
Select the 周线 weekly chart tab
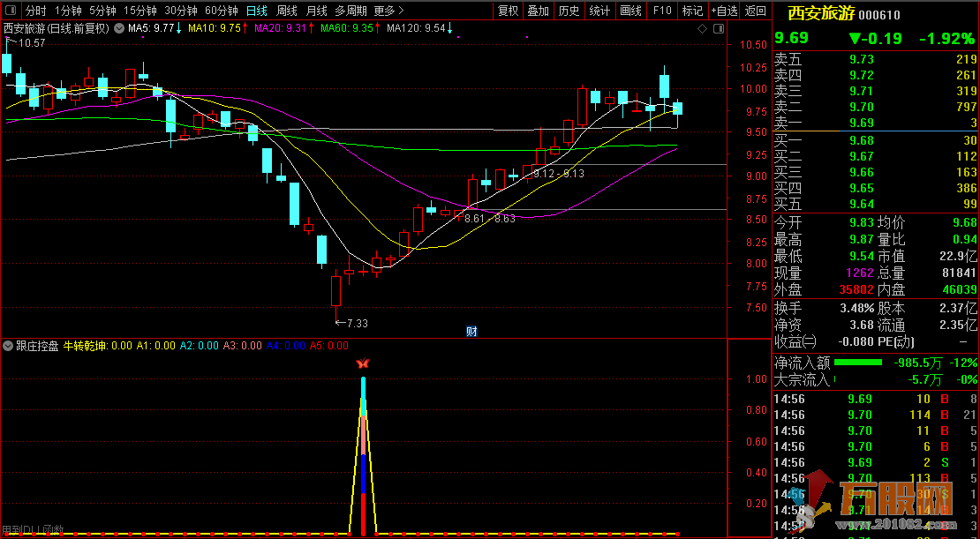pyautogui.click(x=286, y=11)
